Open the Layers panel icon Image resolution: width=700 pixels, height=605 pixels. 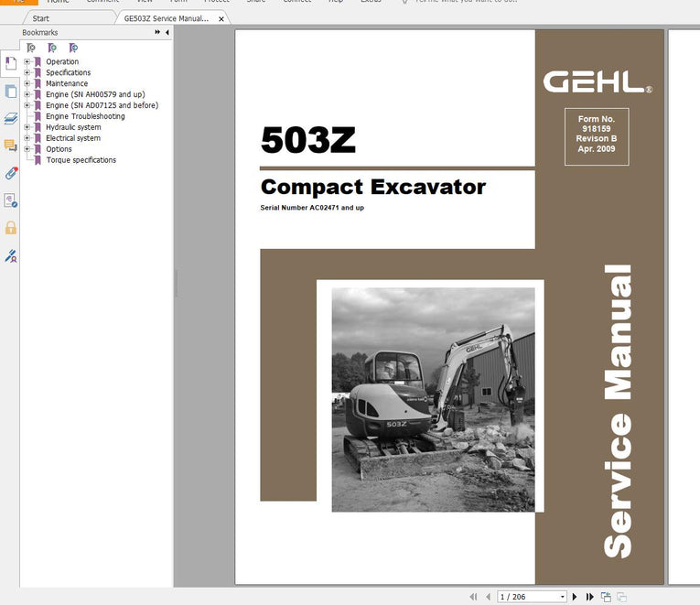pos(10,118)
